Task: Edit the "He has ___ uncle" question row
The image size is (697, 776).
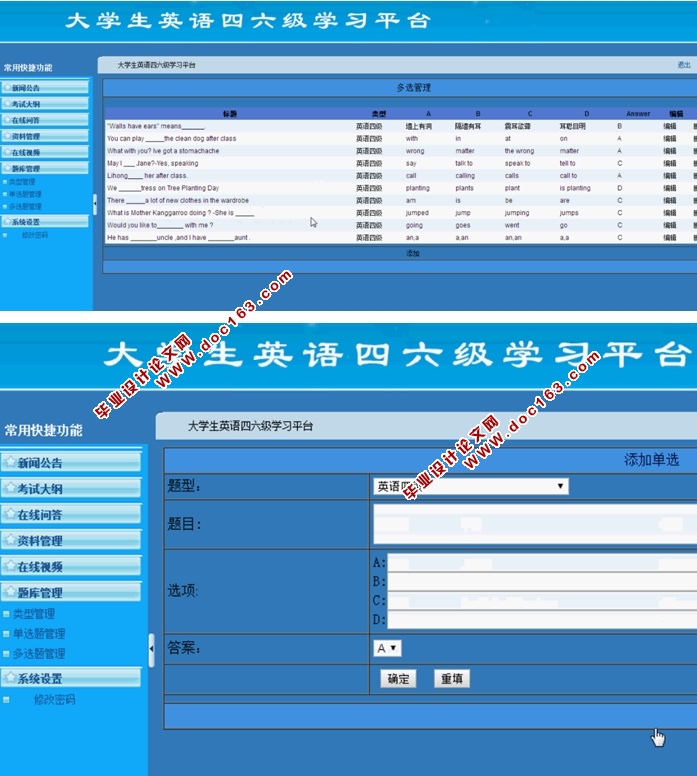Action: (670, 238)
